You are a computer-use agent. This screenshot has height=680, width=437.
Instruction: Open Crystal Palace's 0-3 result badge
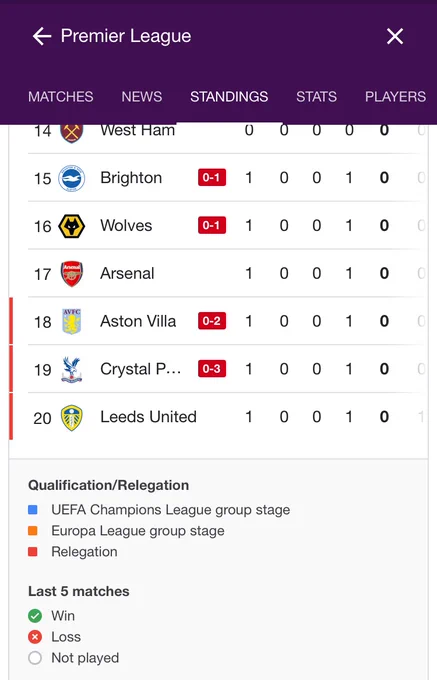point(212,369)
